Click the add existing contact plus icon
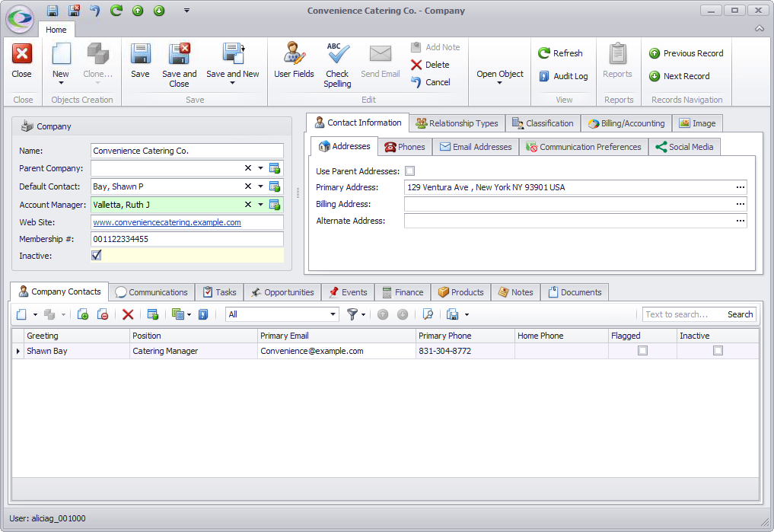 point(83,314)
